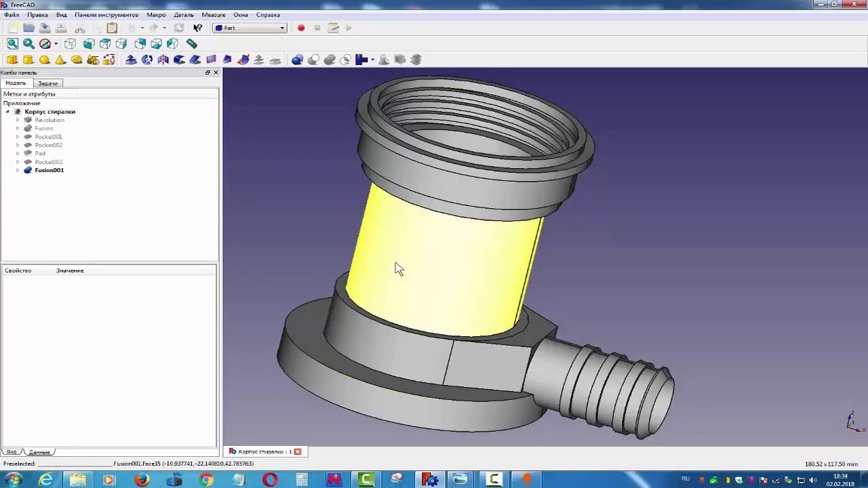Launch Chrome from the taskbar
Screen dimensions: 868x488
(x=206, y=480)
